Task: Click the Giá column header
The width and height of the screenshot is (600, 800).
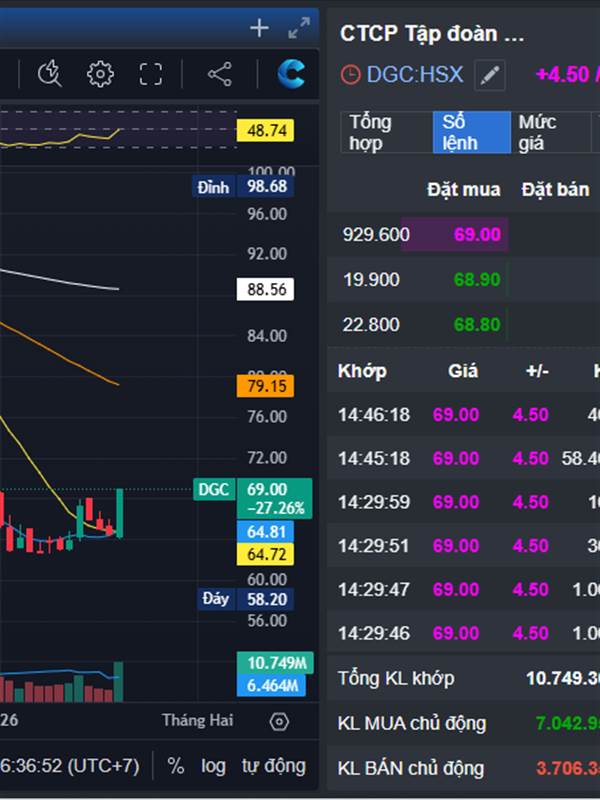Action: tap(463, 371)
